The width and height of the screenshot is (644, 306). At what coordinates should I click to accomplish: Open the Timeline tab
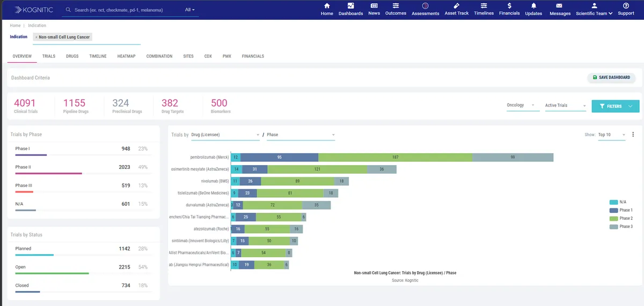98,56
